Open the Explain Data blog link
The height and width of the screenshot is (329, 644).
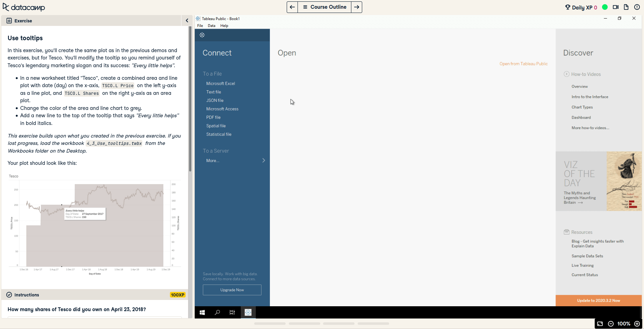coord(598,244)
